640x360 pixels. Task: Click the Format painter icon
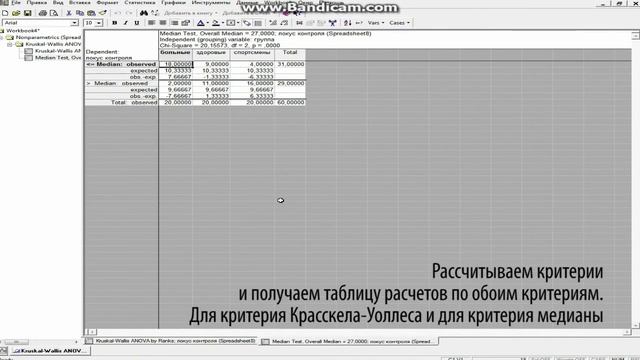(103, 13)
